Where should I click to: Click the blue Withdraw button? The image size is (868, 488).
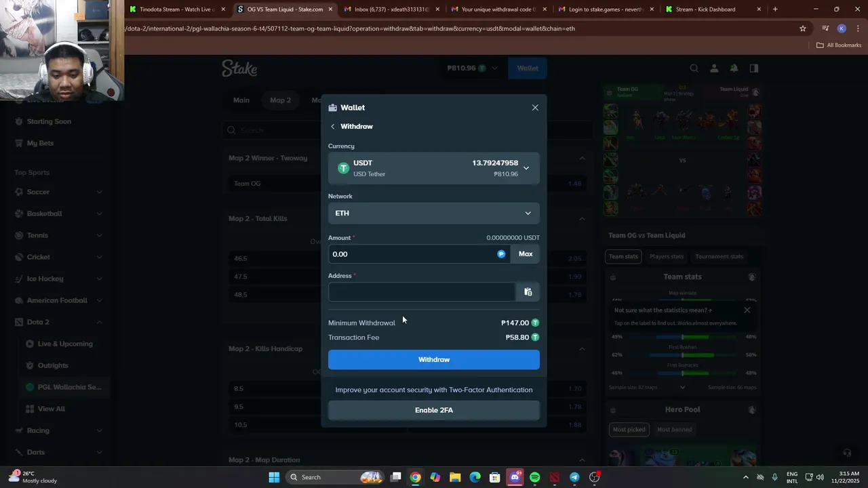tap(434, 360)
